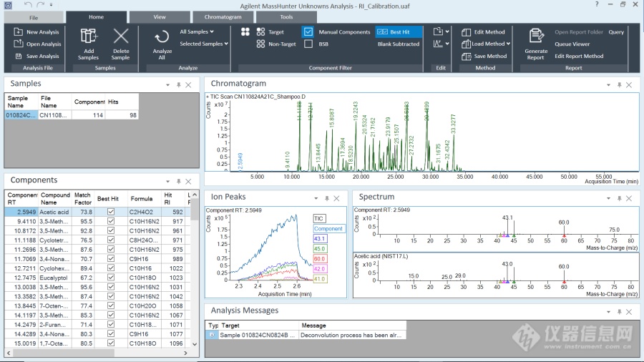Screen dimensions: 644x362
Task: Click the Add Samples icon
Action: click(x=89, y=36)
